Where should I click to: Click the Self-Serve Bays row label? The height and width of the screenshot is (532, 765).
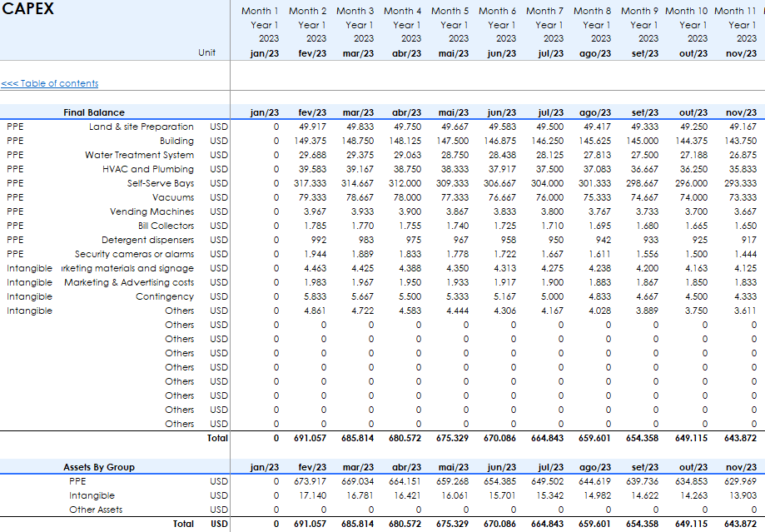pos(160,183)
